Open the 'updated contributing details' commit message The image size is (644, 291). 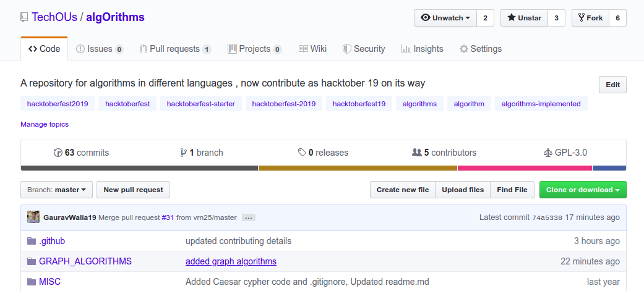(239, 241)
